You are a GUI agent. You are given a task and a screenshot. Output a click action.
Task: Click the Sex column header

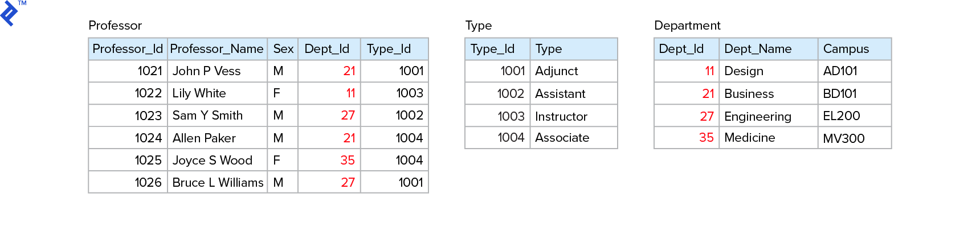pos(283,49)
